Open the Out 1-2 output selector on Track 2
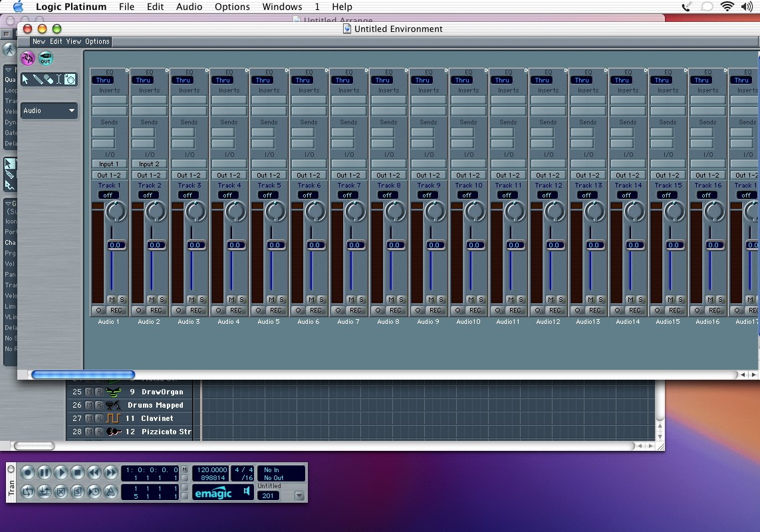The image size is (760, 532). (x=149, y=176)
